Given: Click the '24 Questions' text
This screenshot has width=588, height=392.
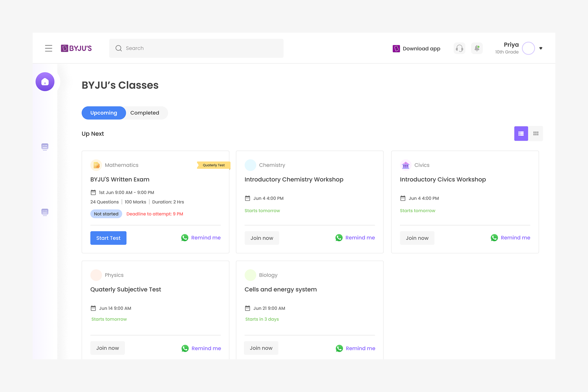Looking at the screenshot, I should 104,202.
